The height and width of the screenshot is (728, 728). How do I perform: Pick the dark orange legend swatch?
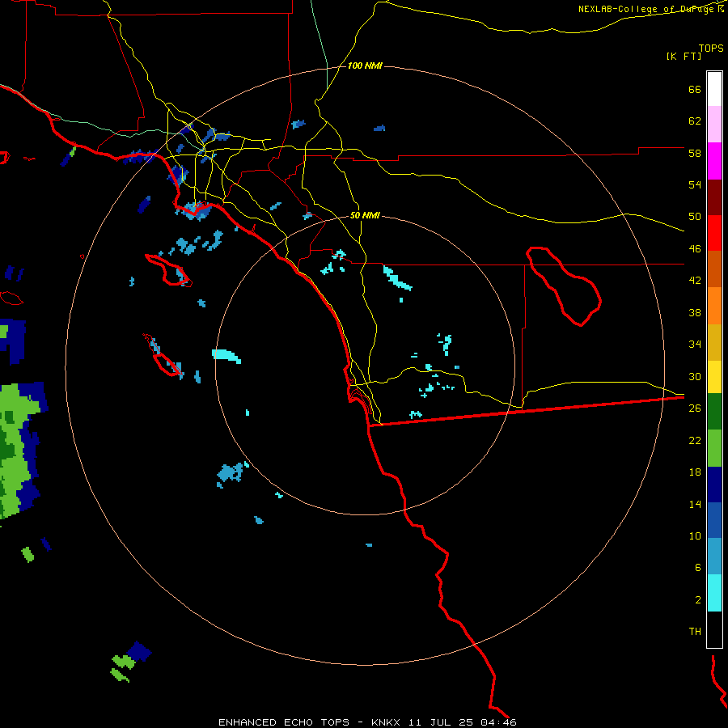pyautogui.click(x=714, y=269)
